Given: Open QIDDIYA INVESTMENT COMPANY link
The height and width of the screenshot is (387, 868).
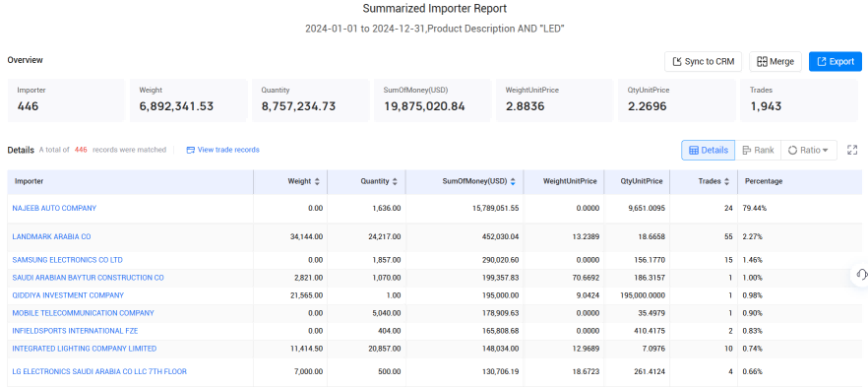Looking at the screenshot, I should (x=68, y=295).
